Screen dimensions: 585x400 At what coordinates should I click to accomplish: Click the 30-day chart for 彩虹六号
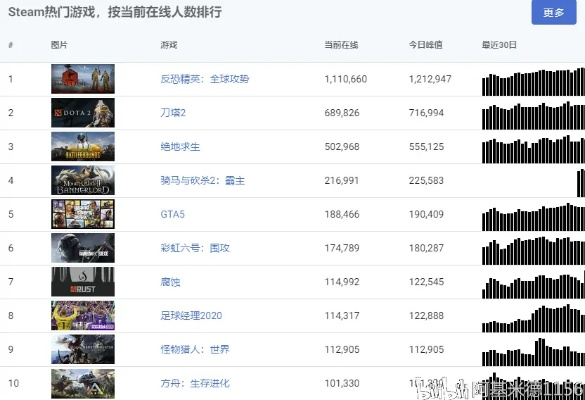[x=534, y=251]
